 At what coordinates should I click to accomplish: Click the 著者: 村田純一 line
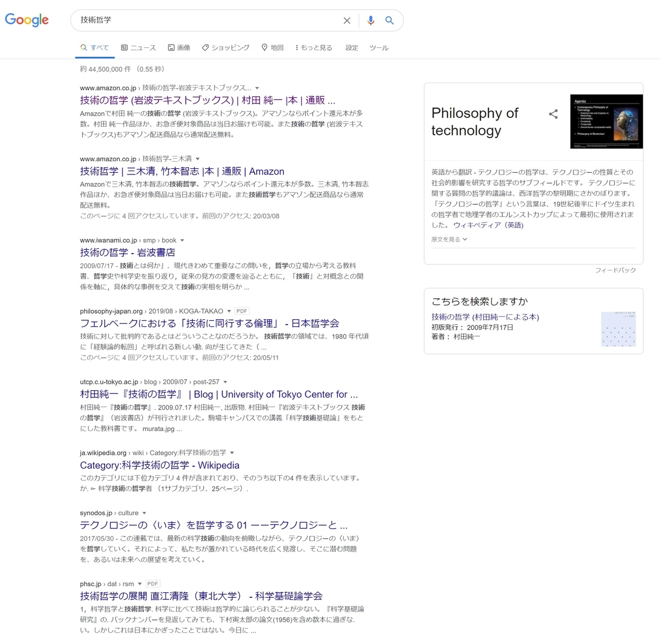tap(456, 337)
